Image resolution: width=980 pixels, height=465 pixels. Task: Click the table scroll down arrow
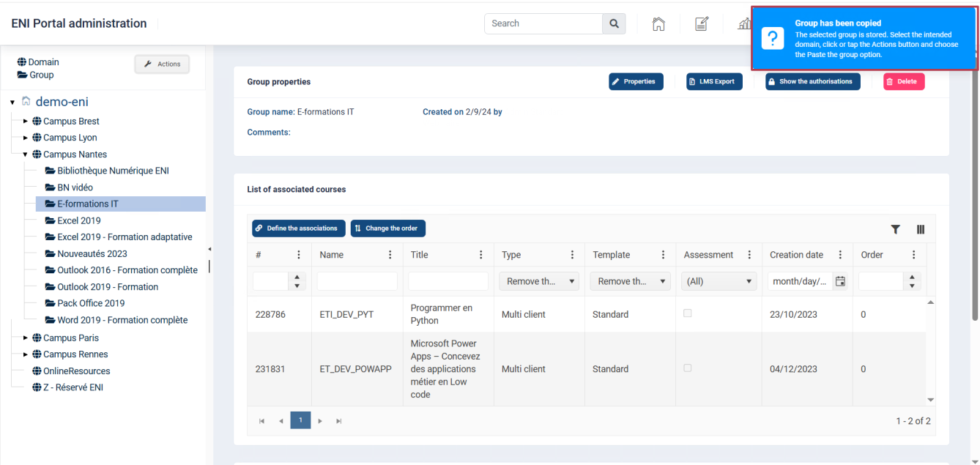coord(931,400)
